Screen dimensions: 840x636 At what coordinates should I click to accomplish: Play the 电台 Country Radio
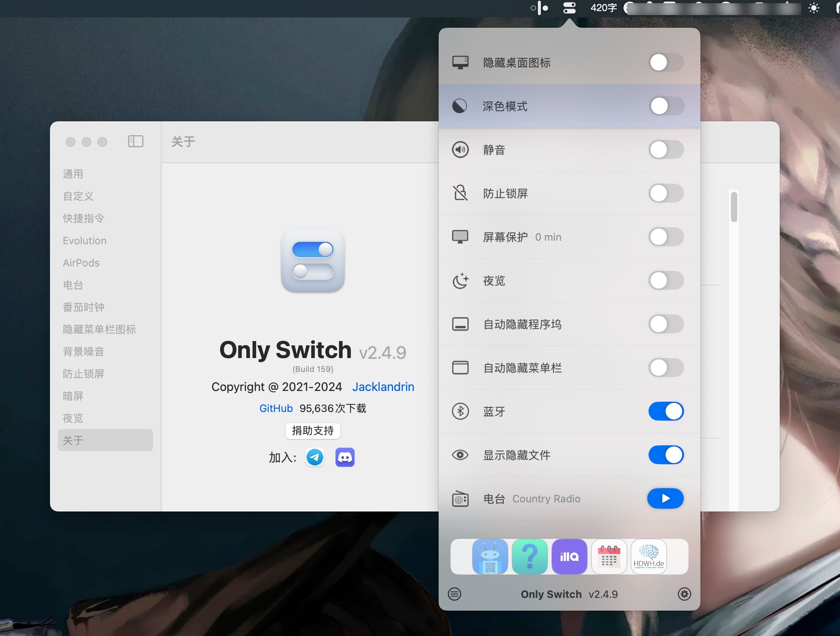click(665, 498)
